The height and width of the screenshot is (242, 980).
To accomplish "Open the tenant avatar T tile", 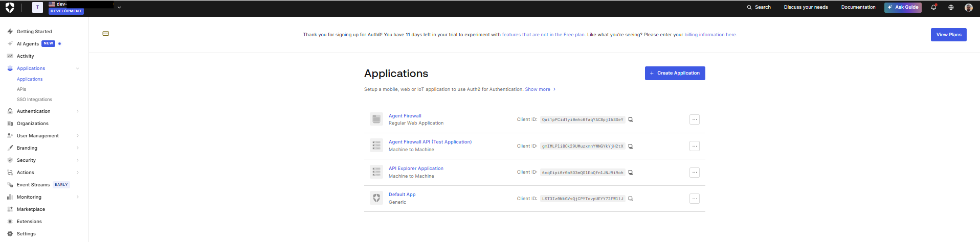I will 37,7.
